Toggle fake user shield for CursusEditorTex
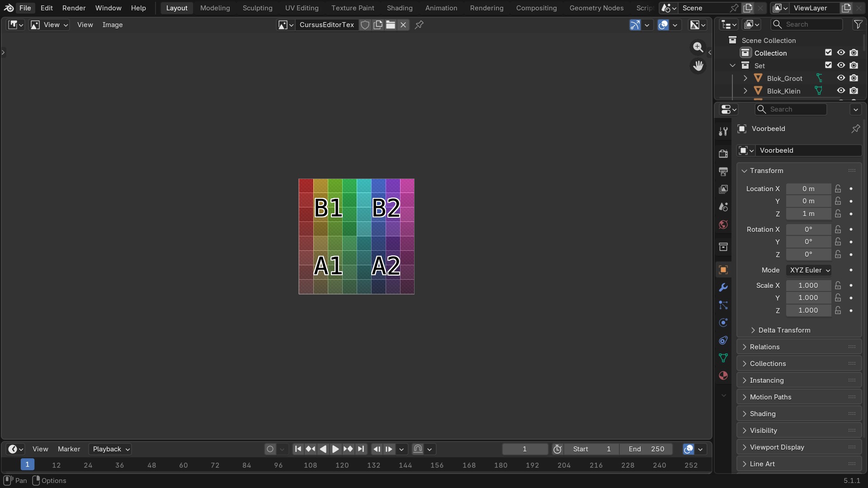868x488 pixels. coord(365,25)
